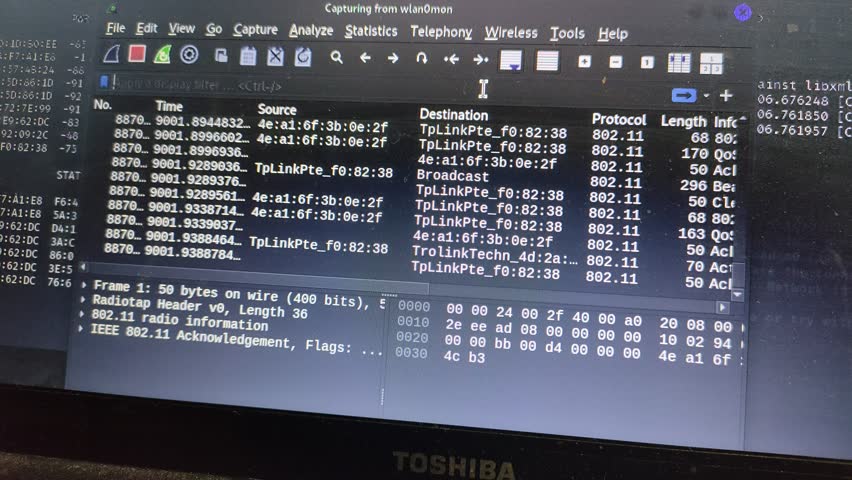The width and height of the screenshot is (852, 480).
Task: Open the display filter history dropdown
Action: [707, 96]
